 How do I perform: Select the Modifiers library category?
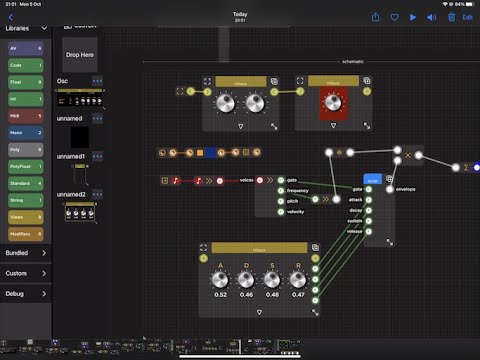(x=26, y=234)
